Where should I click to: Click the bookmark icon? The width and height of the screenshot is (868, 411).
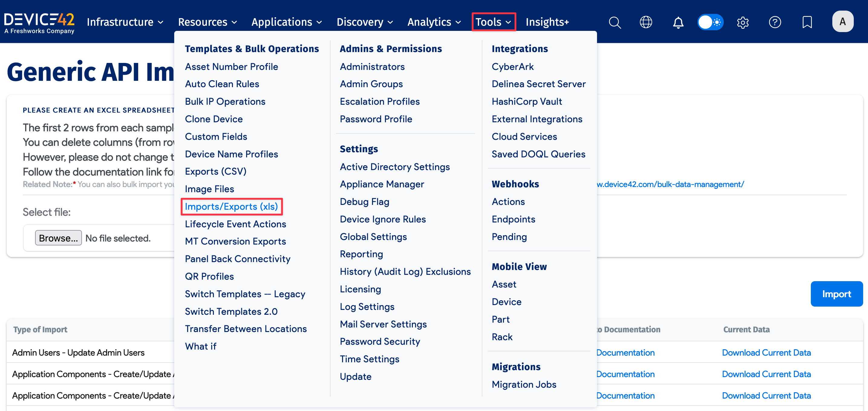point(807,23)
